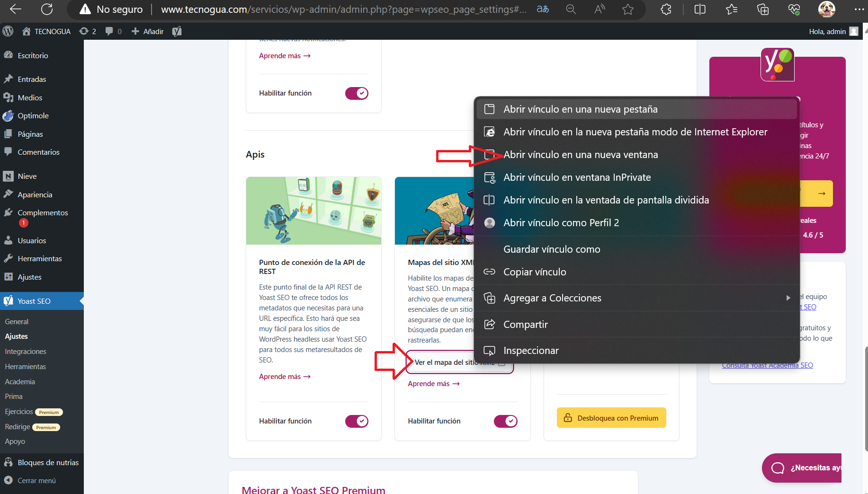
Task: Choose open link in split screen window
Action: click(x=636, y=200)
